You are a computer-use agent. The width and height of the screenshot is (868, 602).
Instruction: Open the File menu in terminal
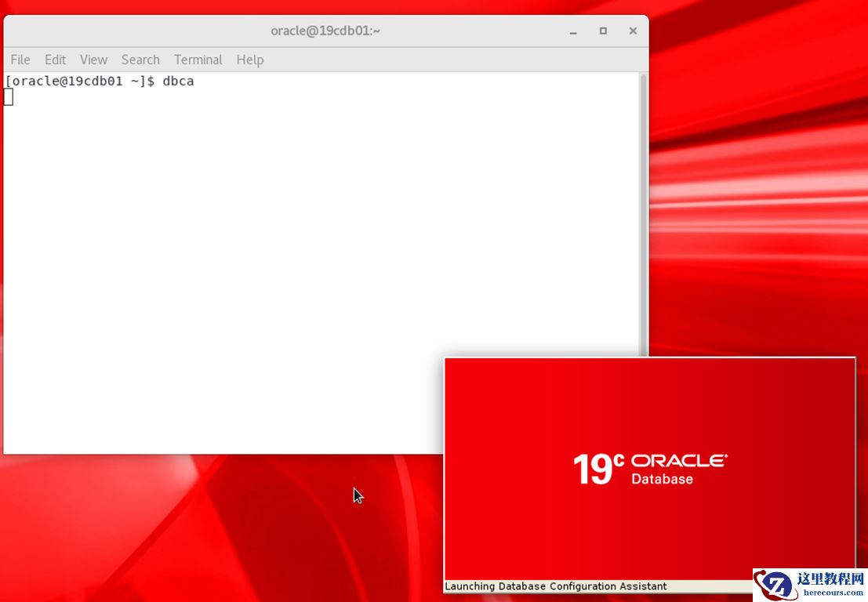click(x=20, y=60)
